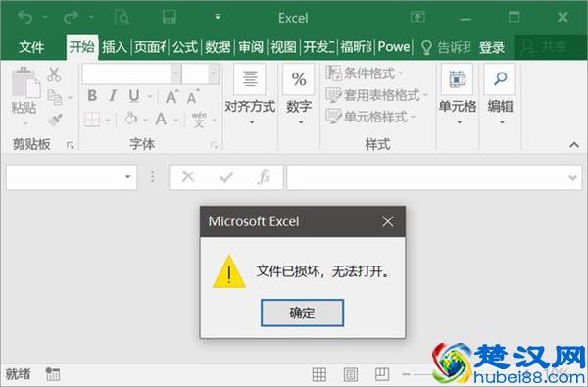The width and height of the screenshot is (588, 387).
Task: Open Customize Quick Access Toolbar arrow
Action: [218, 17]
